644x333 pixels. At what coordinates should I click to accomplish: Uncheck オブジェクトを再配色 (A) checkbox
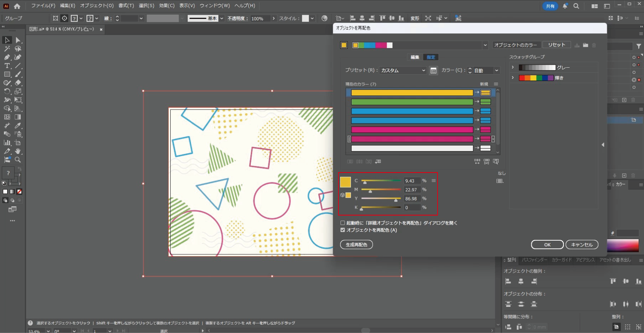343,230
